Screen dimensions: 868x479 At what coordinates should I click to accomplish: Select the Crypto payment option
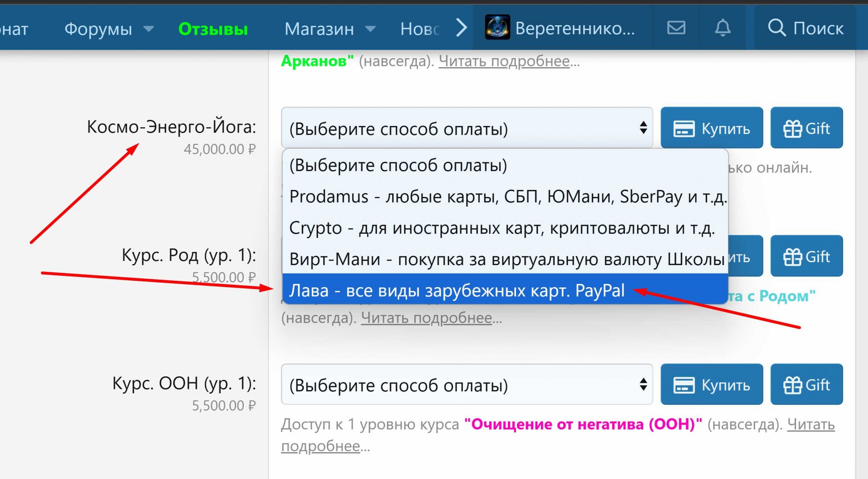tap(454, 227)
